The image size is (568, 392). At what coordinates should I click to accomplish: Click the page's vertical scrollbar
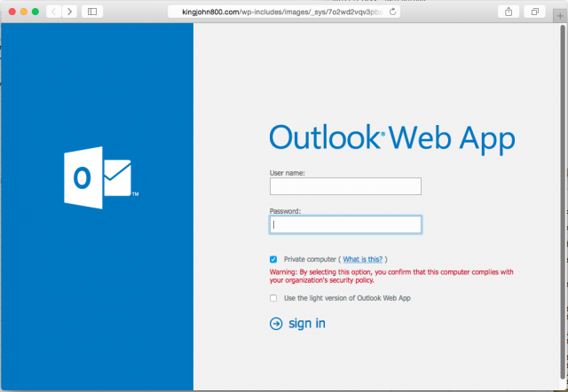pos(563,203)
